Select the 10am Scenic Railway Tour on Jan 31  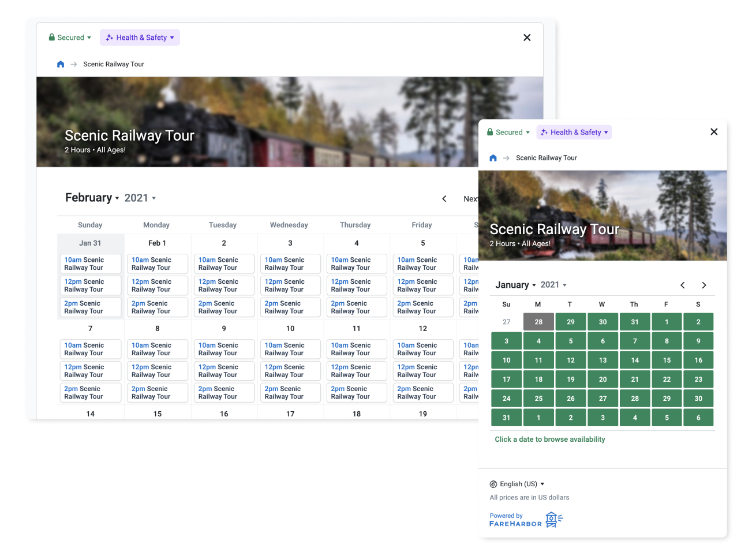(91, 264)
